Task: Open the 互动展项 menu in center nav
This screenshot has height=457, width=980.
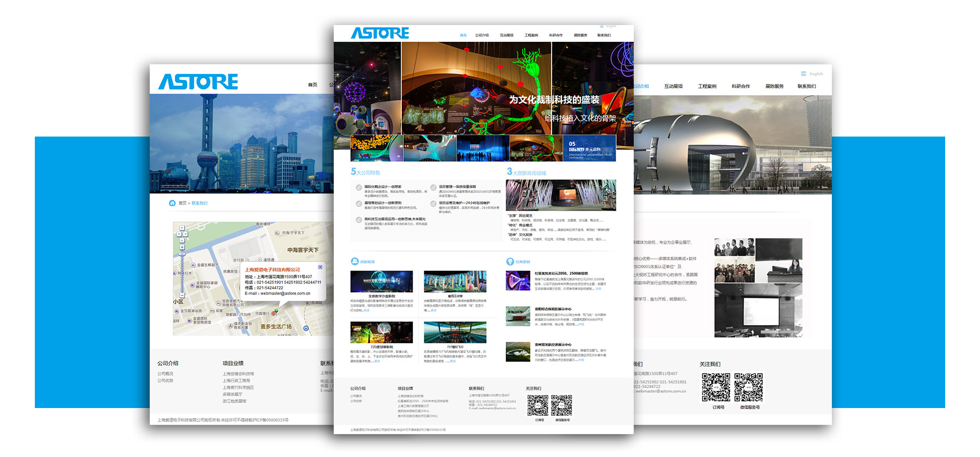Action: pos(506,35)
